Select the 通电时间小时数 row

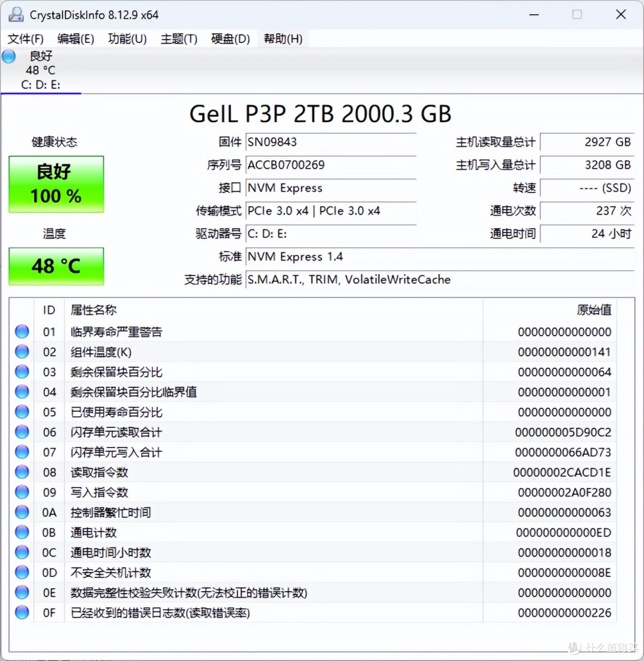pos(313,553)
